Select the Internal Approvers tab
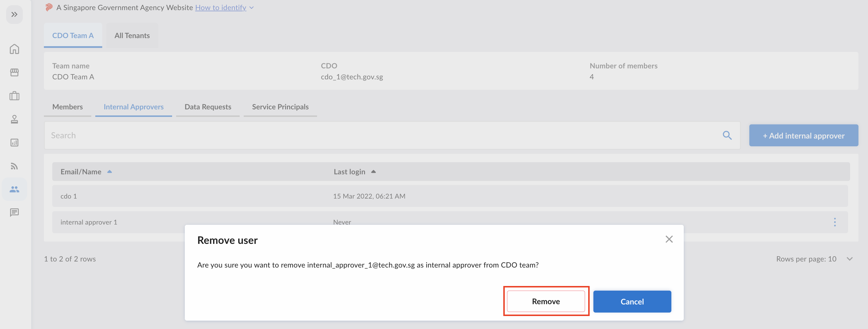Image resolution: width=868 pixels, height=329 pixels. pyautogui.click(x=133, y=107)
